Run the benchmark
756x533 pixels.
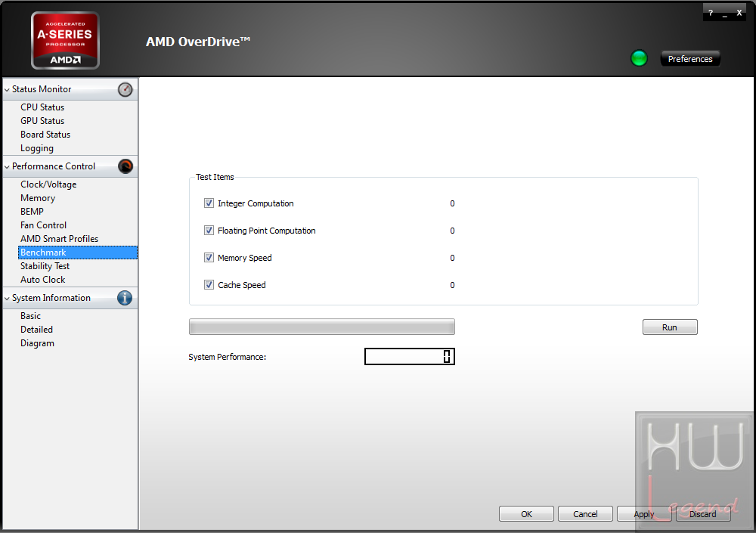(x=670, y=327)
